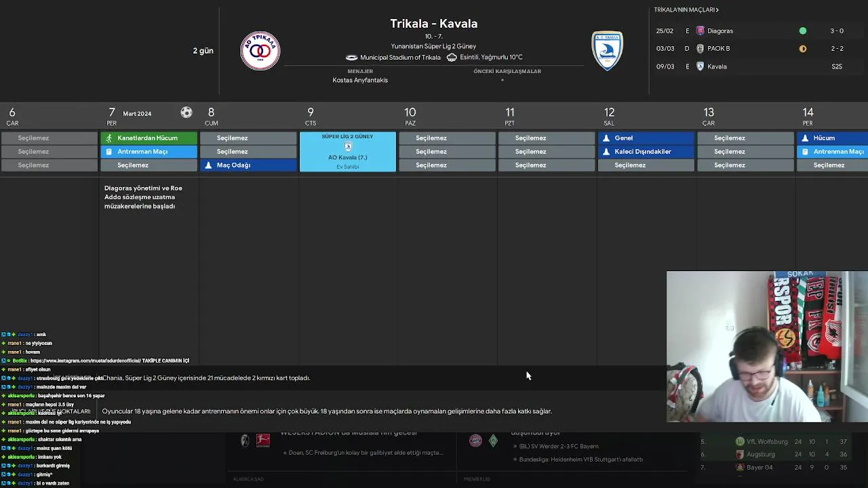Click the 2 gün countdown label
The width and height of the screenshot is (868, 488).
(203, 51)
